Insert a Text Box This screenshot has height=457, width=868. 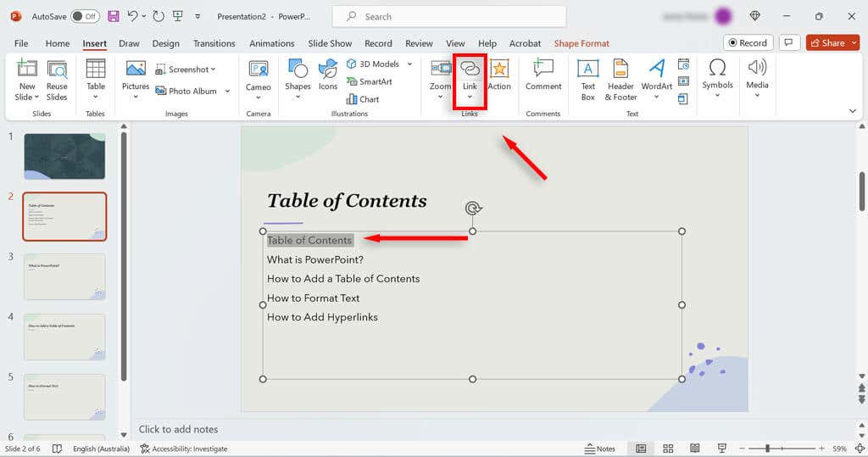pos(587,79)
